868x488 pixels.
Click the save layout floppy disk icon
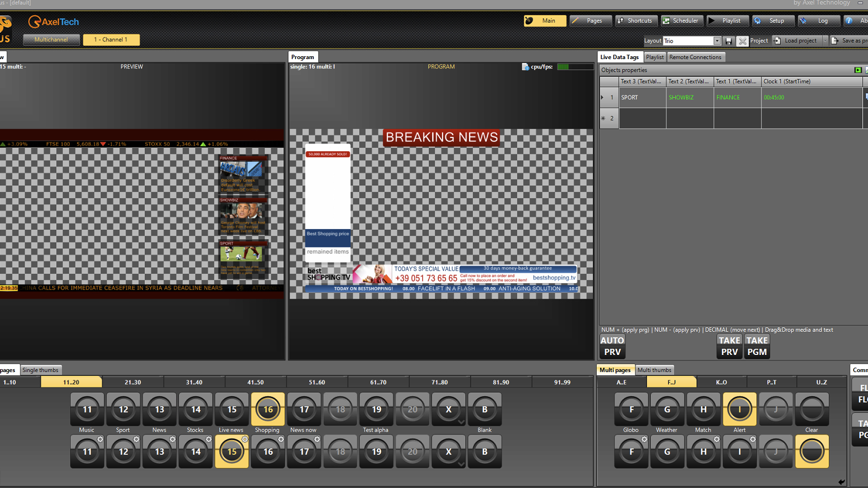(729, 41)
